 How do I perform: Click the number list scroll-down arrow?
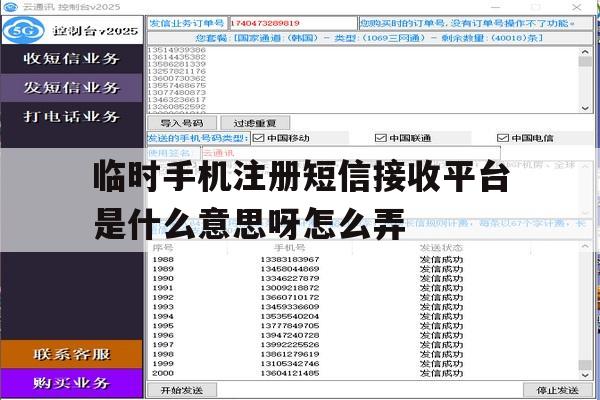[x=585, y=108]
